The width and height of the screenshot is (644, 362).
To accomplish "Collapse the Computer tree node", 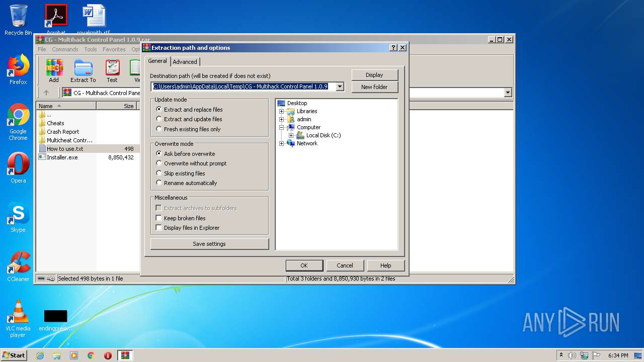I will coord(281,127).
